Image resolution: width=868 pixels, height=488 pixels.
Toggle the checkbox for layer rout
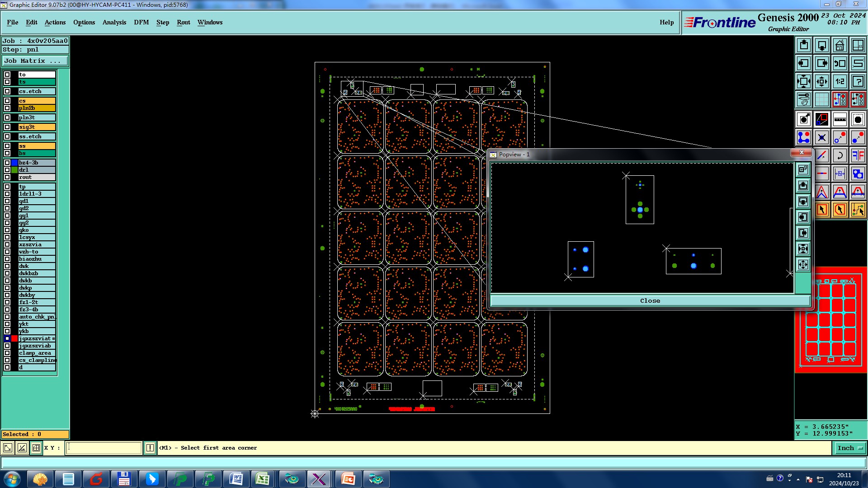pyautogui.click(x=7, y=177)
